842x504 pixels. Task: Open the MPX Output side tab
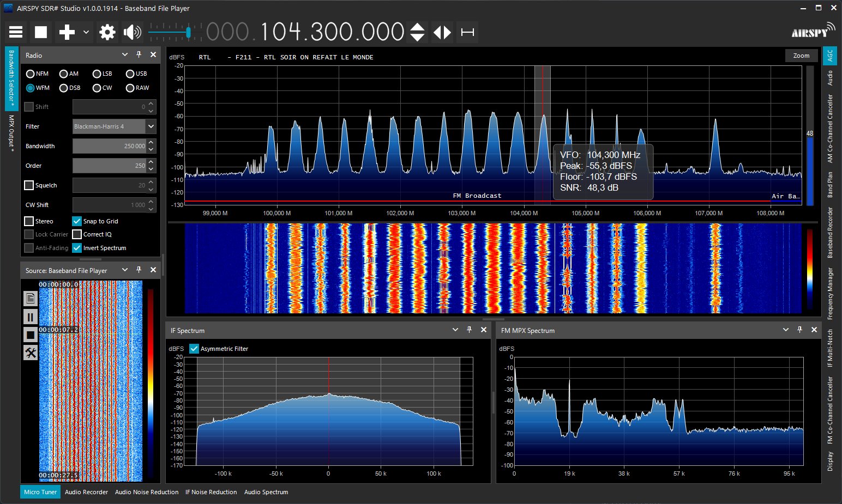tap(12, 133)
